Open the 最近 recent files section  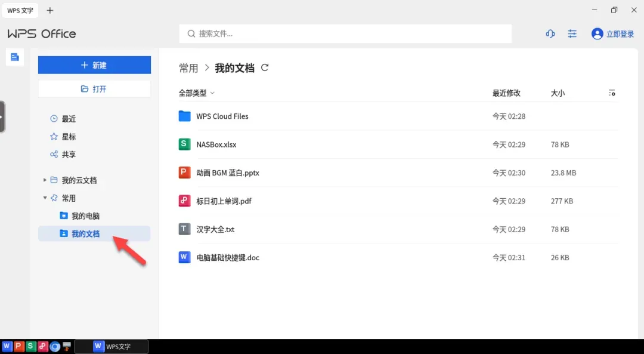pyautogui.click(x=63, y=119)
